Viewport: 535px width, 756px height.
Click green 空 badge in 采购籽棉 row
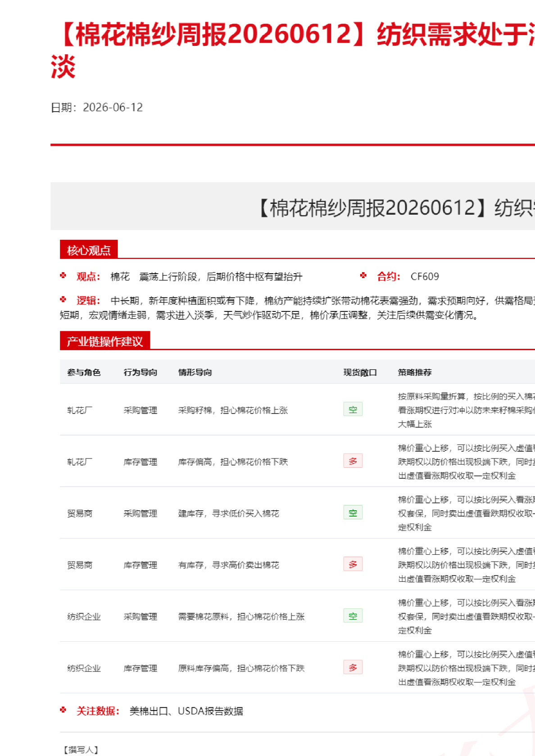coord(353,409)
